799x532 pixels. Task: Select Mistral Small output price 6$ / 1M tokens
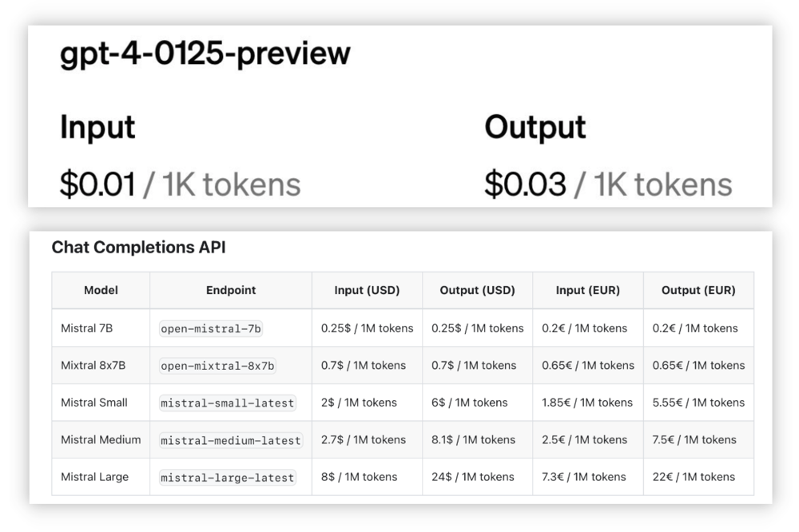click(x=470, y=403)
